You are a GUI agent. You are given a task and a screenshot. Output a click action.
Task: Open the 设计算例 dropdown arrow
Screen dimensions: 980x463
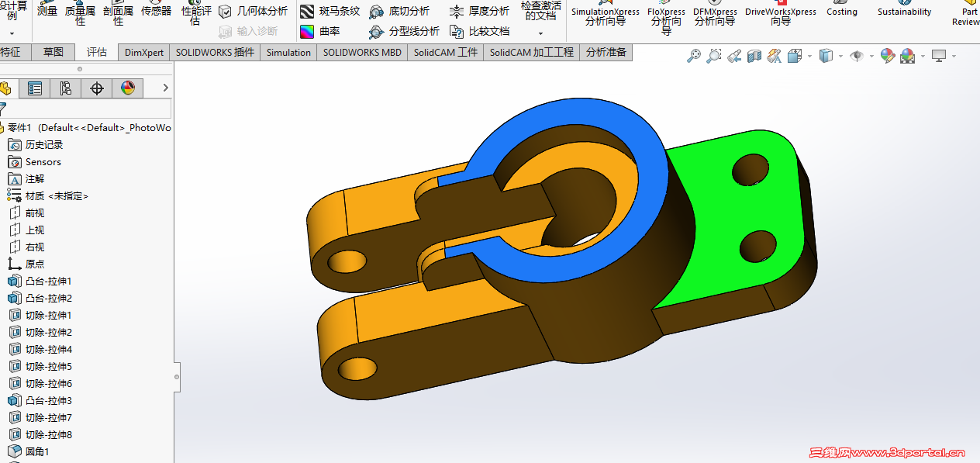click(x=12, y=33)
